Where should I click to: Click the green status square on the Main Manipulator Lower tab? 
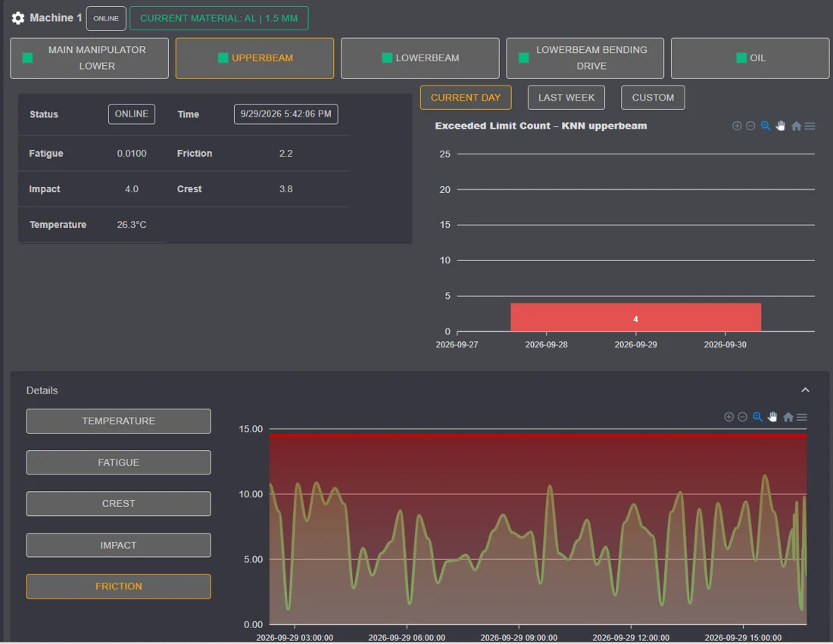click(x=27, y=58)
